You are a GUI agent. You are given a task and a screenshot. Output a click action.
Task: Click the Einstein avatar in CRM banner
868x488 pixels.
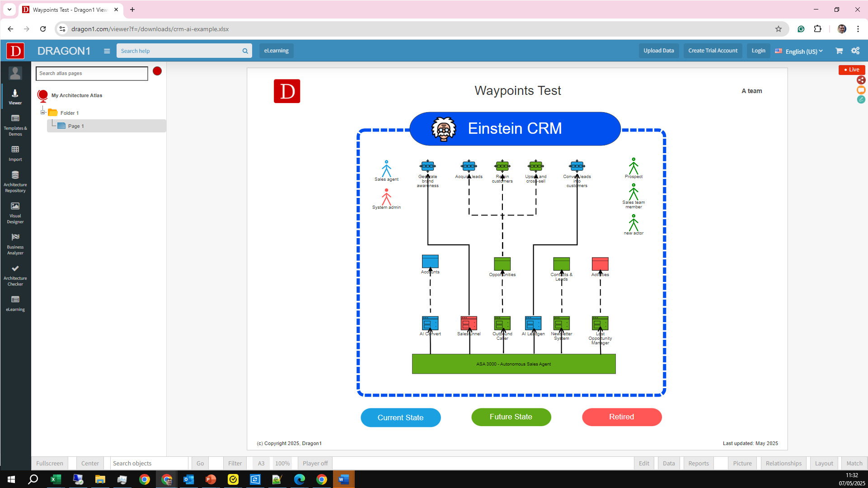(x=444, y=129)
